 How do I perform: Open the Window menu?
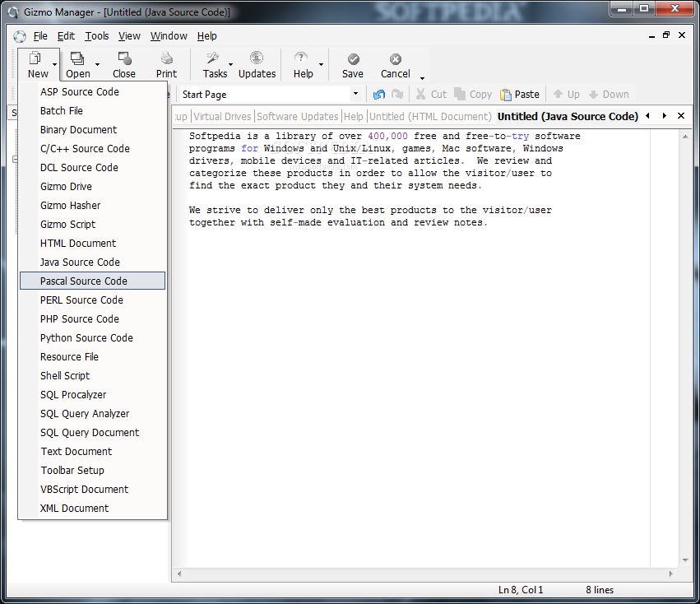tap(169, 35)
